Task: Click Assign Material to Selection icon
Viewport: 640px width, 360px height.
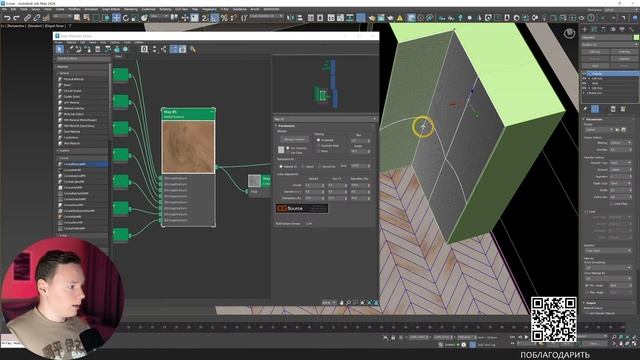Action: click(88, 49)
